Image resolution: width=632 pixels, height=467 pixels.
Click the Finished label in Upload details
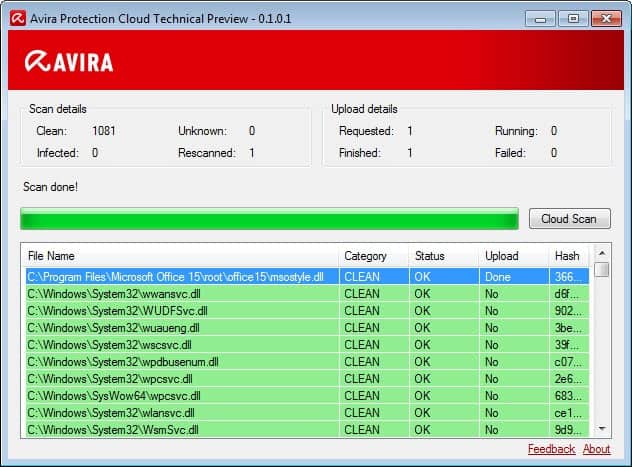pos(360,153)
